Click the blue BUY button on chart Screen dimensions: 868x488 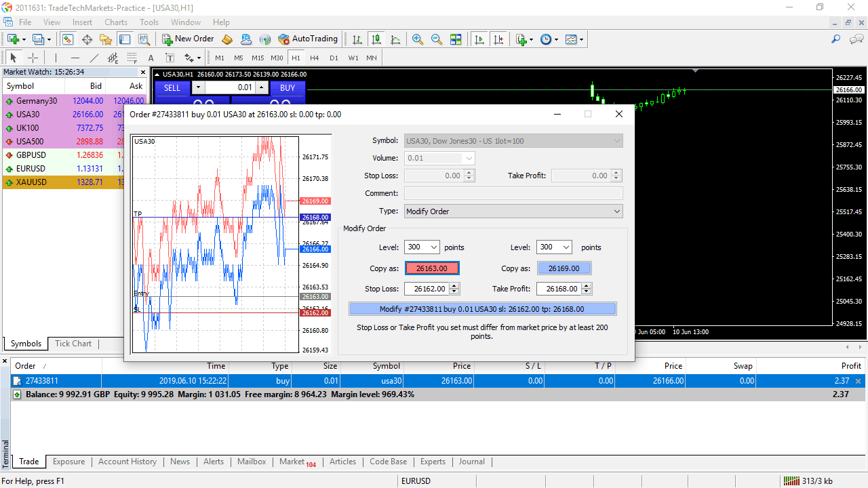(x=288, y=87)
